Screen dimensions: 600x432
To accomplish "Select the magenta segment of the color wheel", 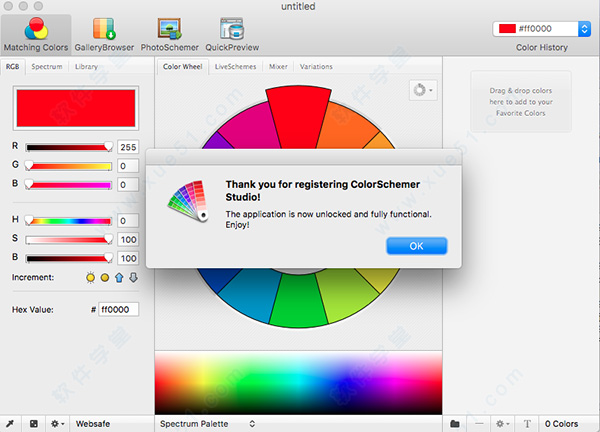I will pos(251,128).
